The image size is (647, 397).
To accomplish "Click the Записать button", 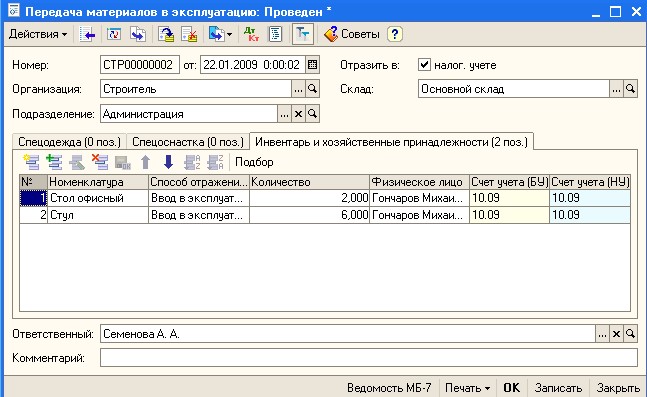I will [x=558, y=388].
